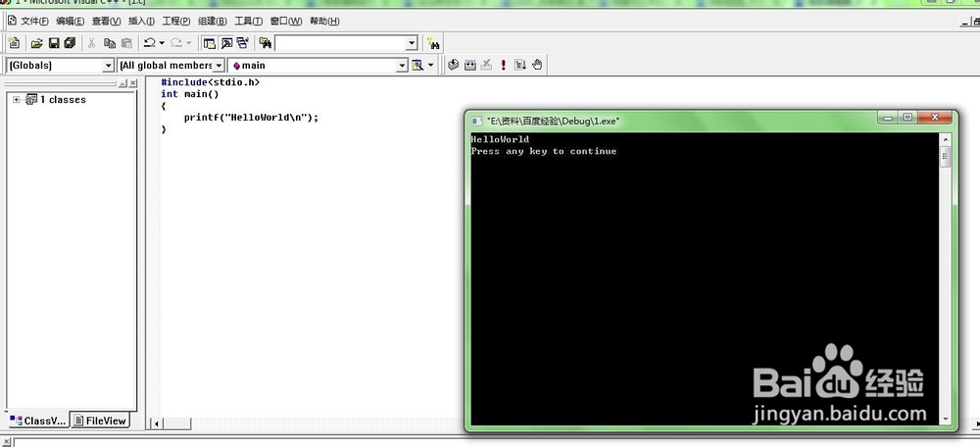This screenshot has width=980, height=447.
Task: Minimize the 1.exe console window
Action: 888,117
